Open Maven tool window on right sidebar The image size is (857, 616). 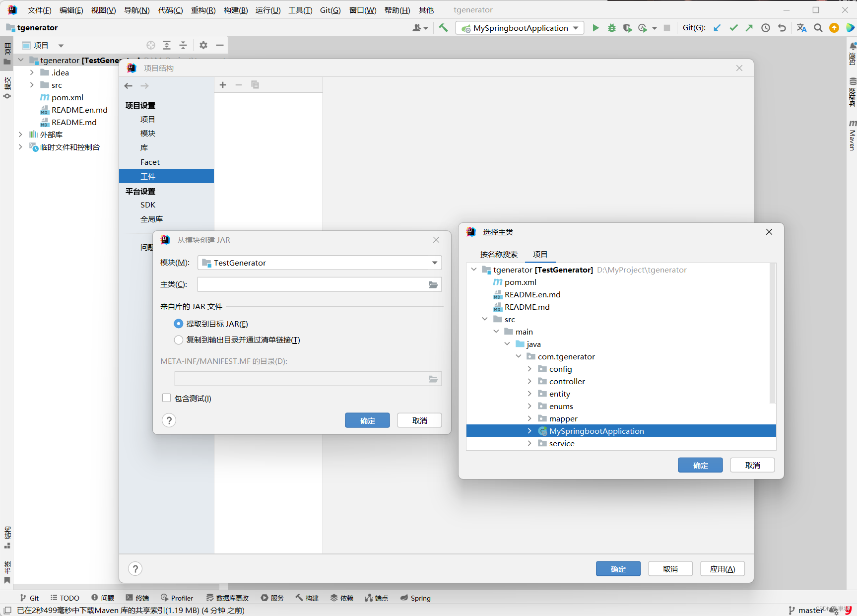(852, 136)
